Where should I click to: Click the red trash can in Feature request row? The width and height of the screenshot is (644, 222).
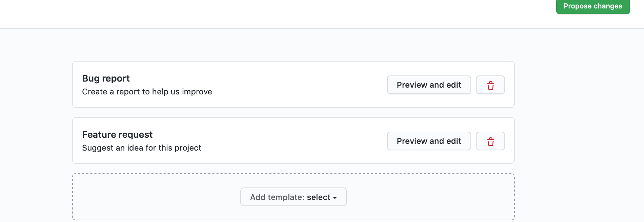tap(490, 142)
